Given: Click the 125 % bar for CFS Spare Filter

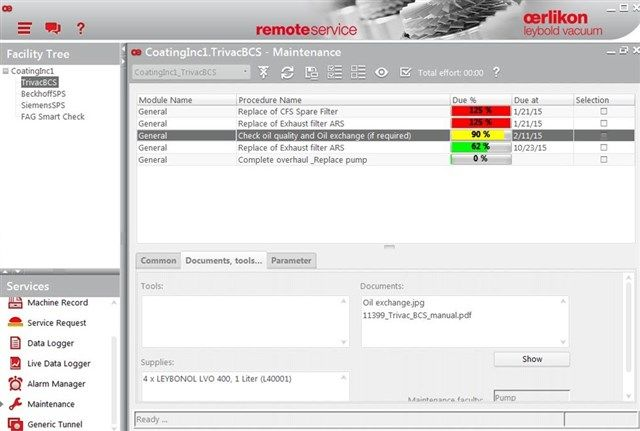Looking at the screenshot, I should (480, 111).
